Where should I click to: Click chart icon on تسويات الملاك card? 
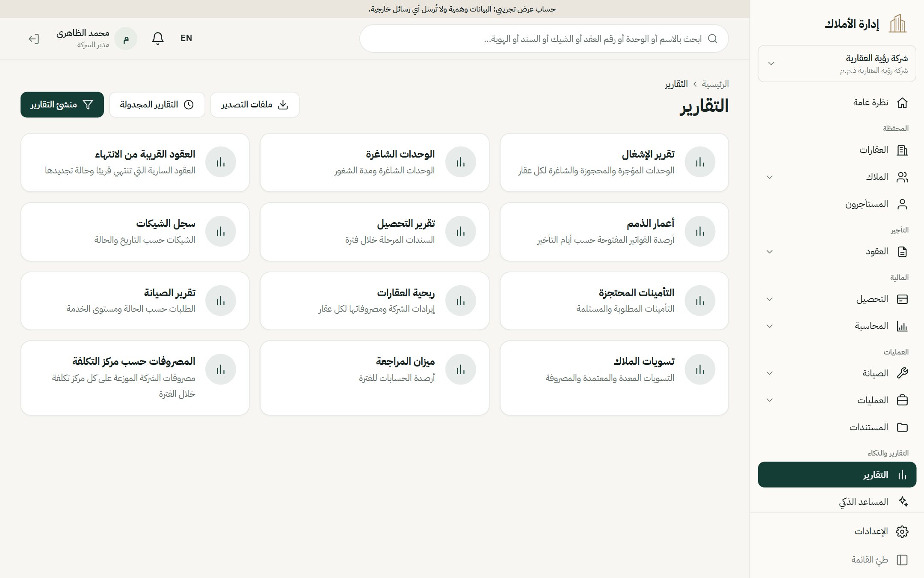point(700,369)
